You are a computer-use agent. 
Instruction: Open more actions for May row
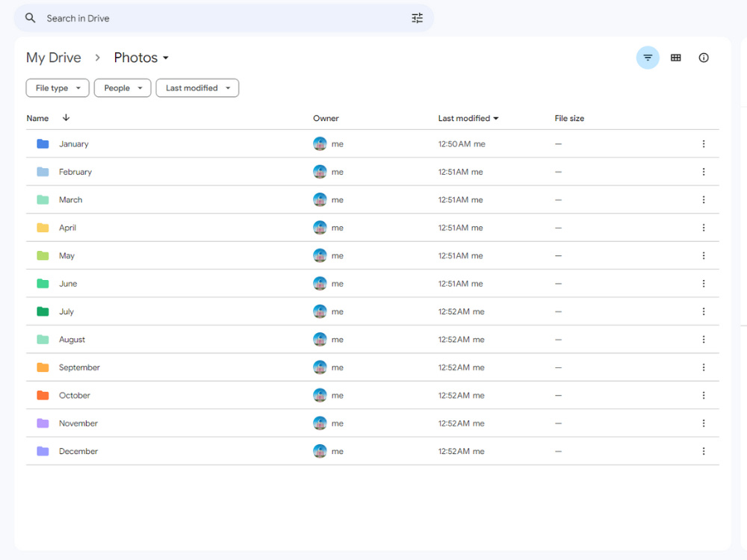point(704,255)
